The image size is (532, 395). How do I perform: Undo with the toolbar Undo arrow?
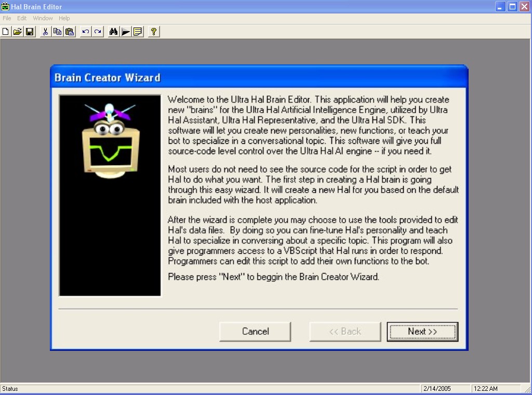point(86,32)
